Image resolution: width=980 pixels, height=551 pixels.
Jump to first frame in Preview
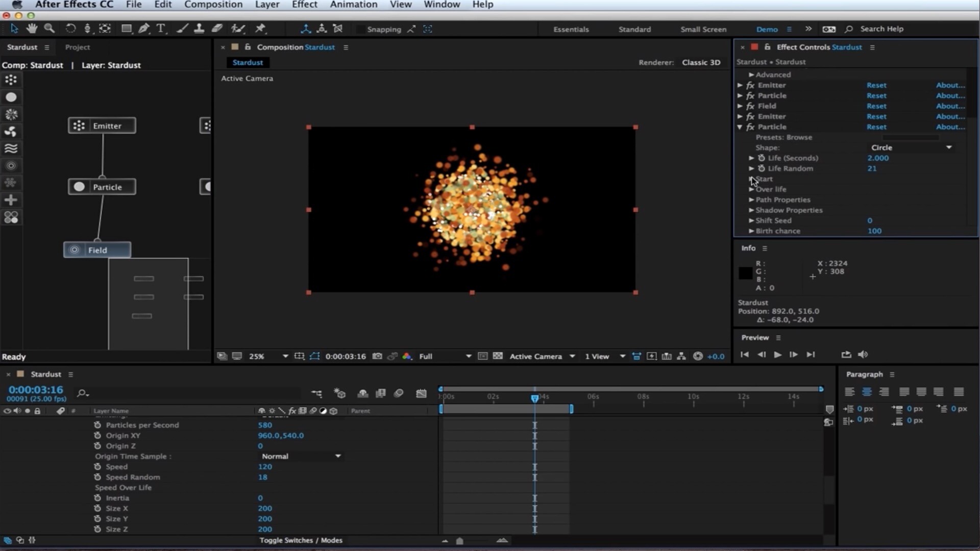745,355
